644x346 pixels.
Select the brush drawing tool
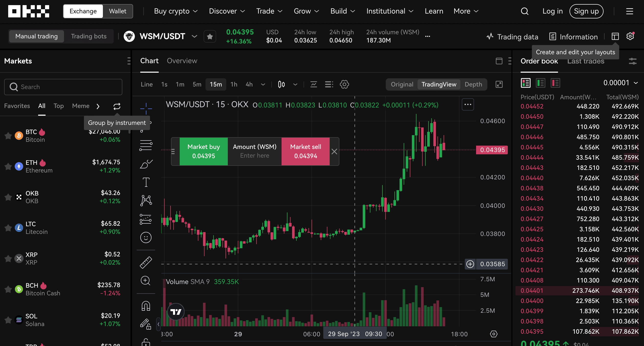146,164
